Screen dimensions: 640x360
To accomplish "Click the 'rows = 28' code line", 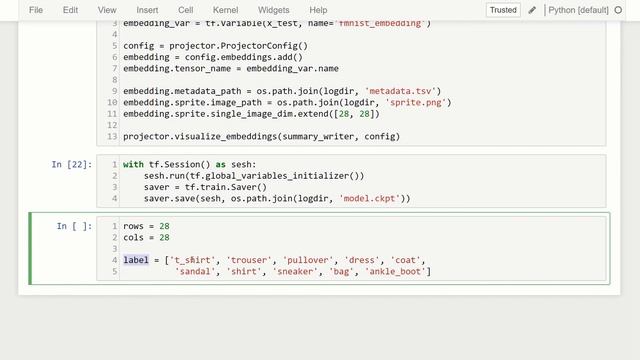I will click(x=146, y=226).
